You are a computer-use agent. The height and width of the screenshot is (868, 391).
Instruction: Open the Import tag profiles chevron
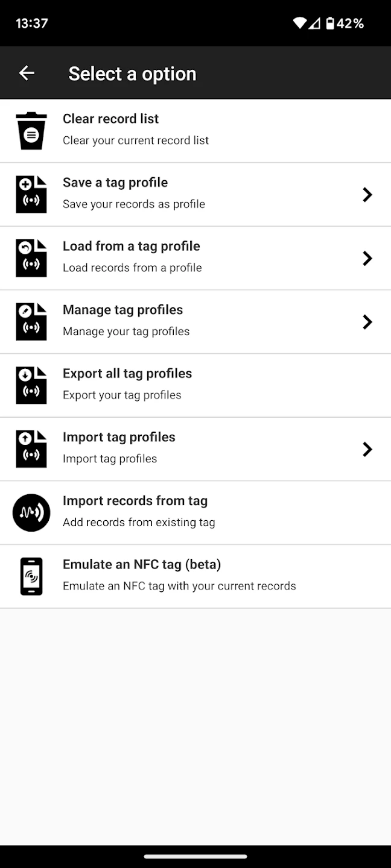click(x=367, y=449)
